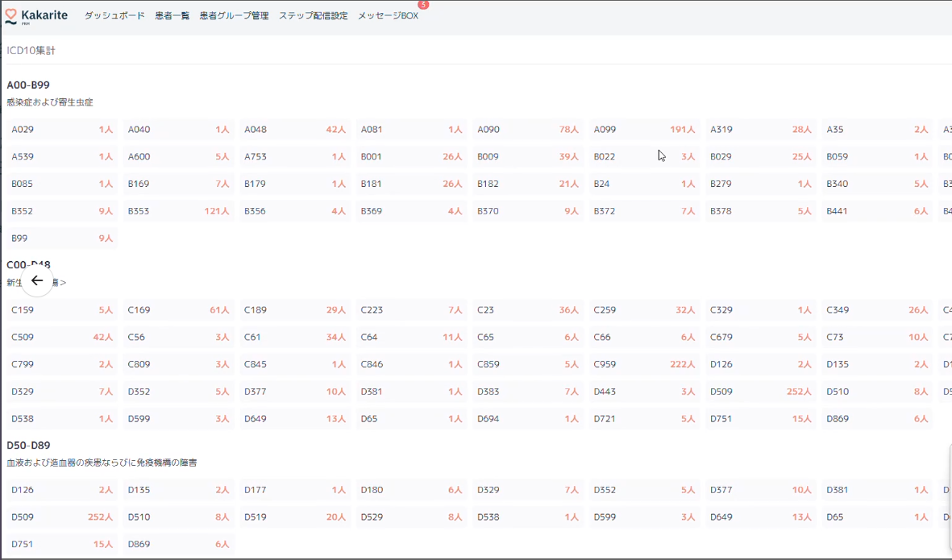Image resolution: width=952 pixels, height=560 pixels.
Task: Select the B24 code cell
Action: [645, 184]
